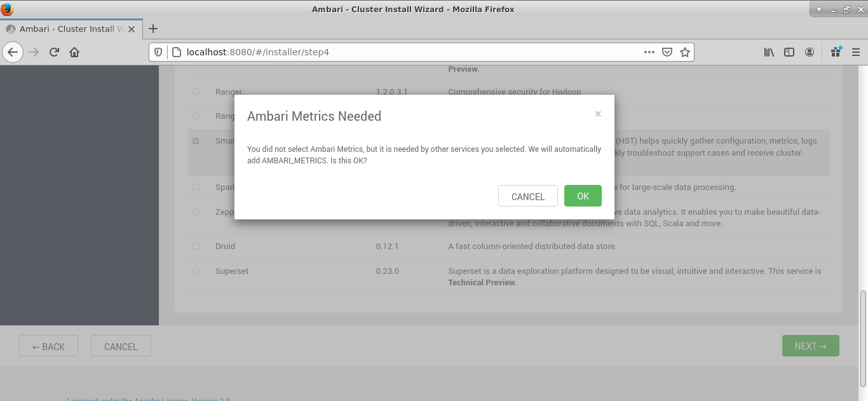868x401 pixels.
Task: Open a new browser tab
Action: click(153, 29)
